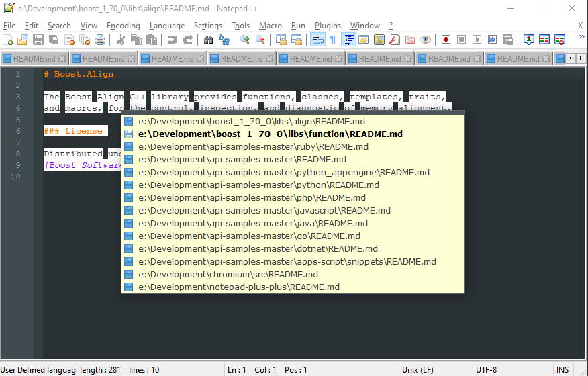Save the file with the floppy disk icon
The width and height of the screenshot is (588, 376).
click(x=38, y=40)
